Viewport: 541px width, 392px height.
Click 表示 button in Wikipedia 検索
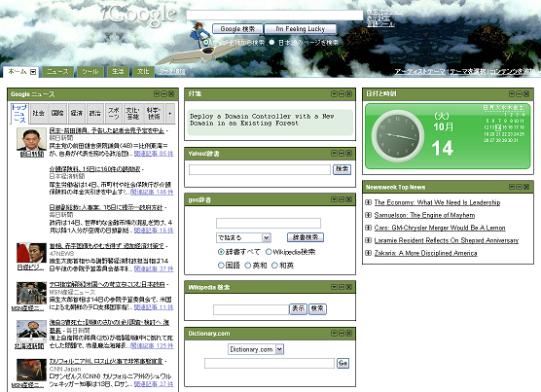(298, 308)
